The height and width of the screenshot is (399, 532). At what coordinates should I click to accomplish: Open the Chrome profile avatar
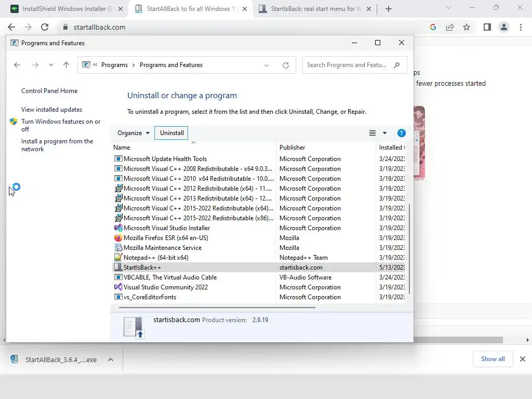point(504,27)
